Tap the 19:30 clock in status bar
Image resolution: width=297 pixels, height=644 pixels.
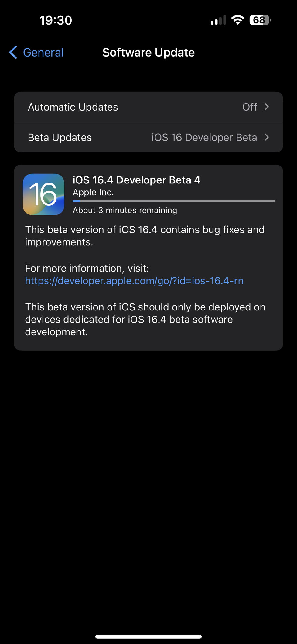[56, 20]
